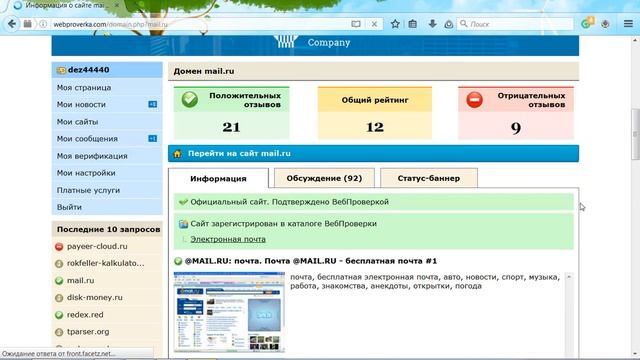This screenshot has height=360, width=640.
Task: Go back with the browser back arrow
Action: 12,24
